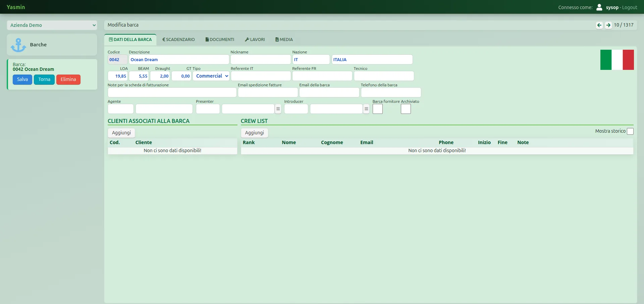The height and width of the screenshot is (304, 644).
Task: Expand the Commercial Tipo dropdown
Action: [x=211, y=76]
